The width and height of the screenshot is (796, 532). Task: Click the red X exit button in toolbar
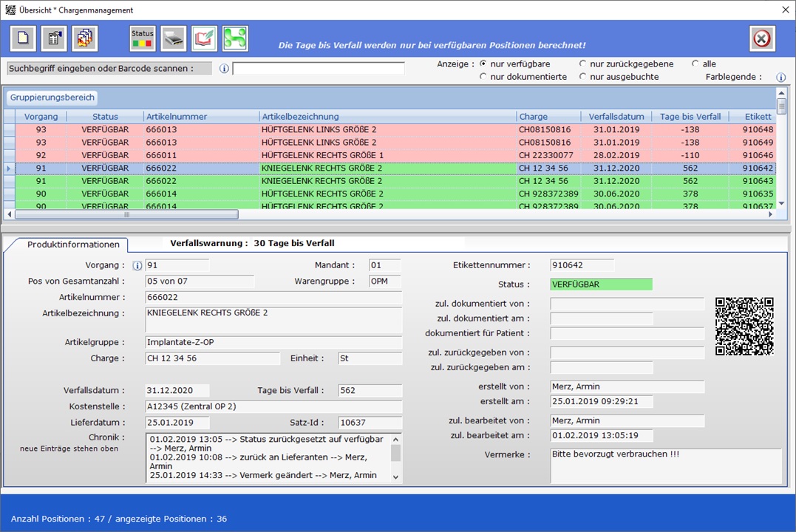coord(762,38)
